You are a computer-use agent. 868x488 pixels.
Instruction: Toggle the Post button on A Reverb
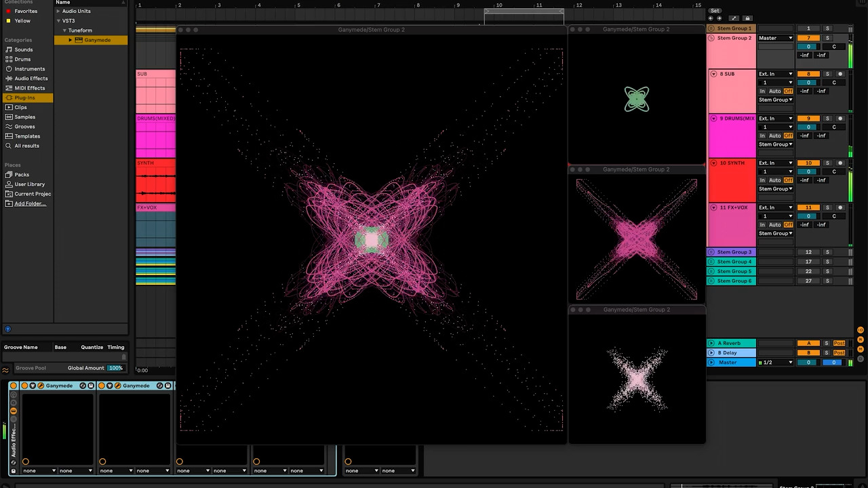coord(840,343)
